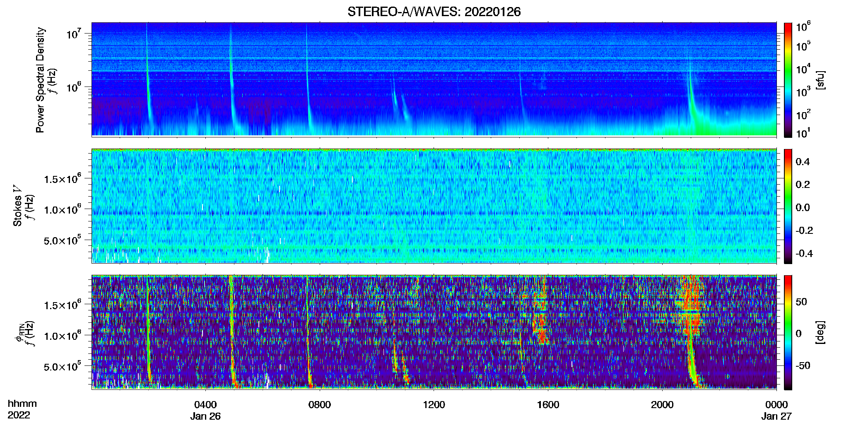Click the 0000 time tick label
The width and height of the screenshot is (868, 447).
pyautogui.click(x=776, y=405)
